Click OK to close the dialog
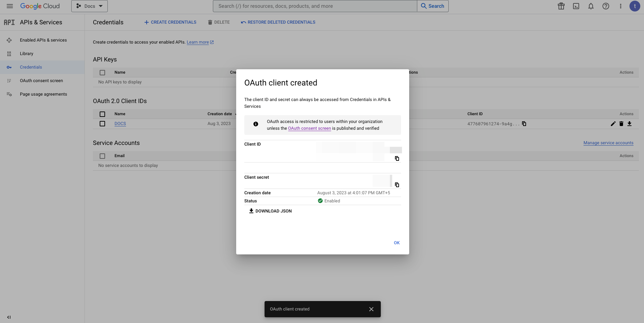The width and height of the screenshot is (644, 323). 397,243
